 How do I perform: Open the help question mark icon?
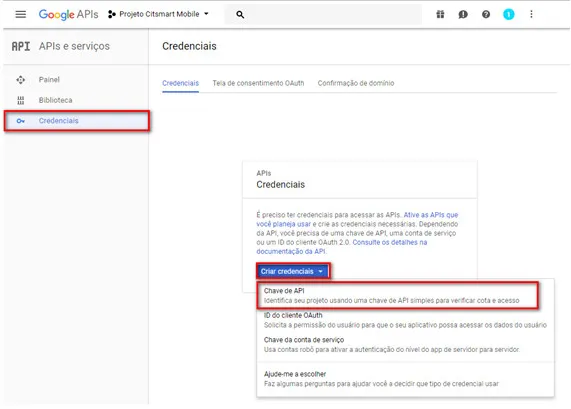coord(486,14)
